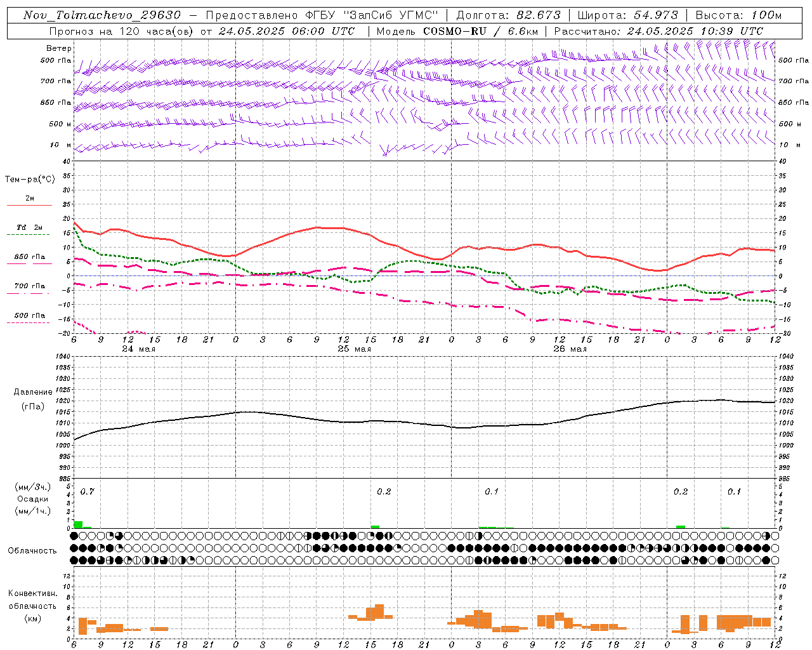812x650 pixels.
Task: Click the Прогноз на 120 часа(ов) header text
Action: [x=202, y=31]
